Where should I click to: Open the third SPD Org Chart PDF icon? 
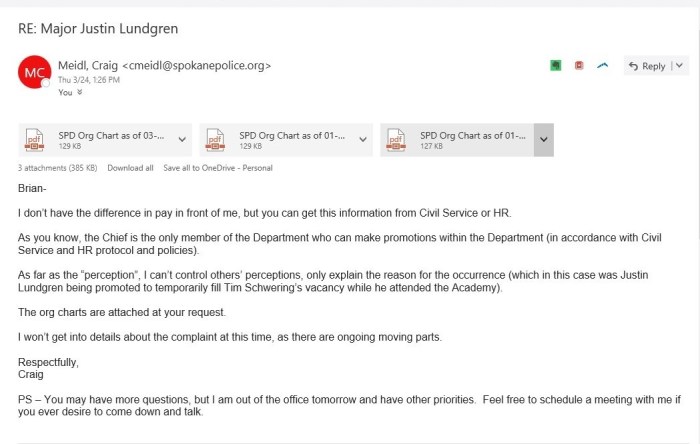(395, 140)
